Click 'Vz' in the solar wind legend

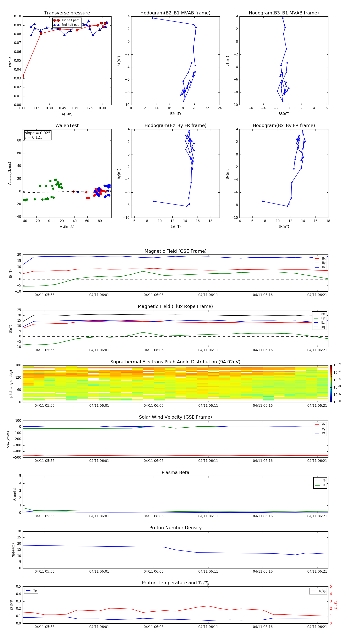click(320, 433)
